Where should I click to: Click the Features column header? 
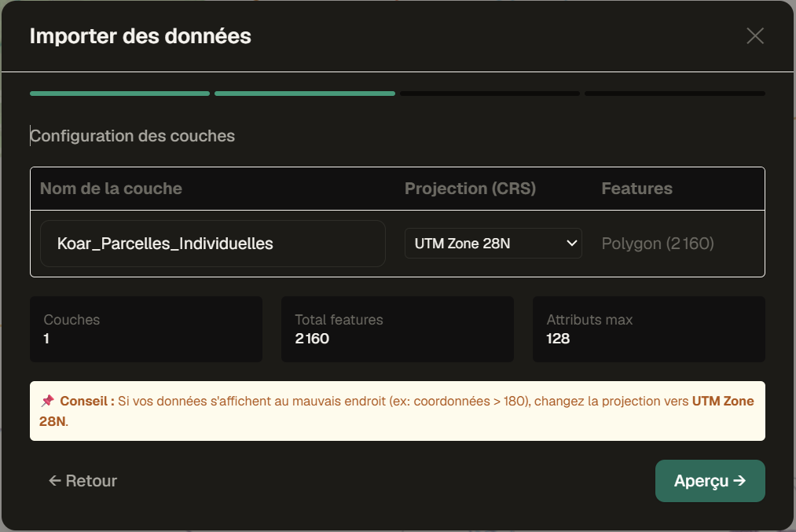click(x=636, y=189)
